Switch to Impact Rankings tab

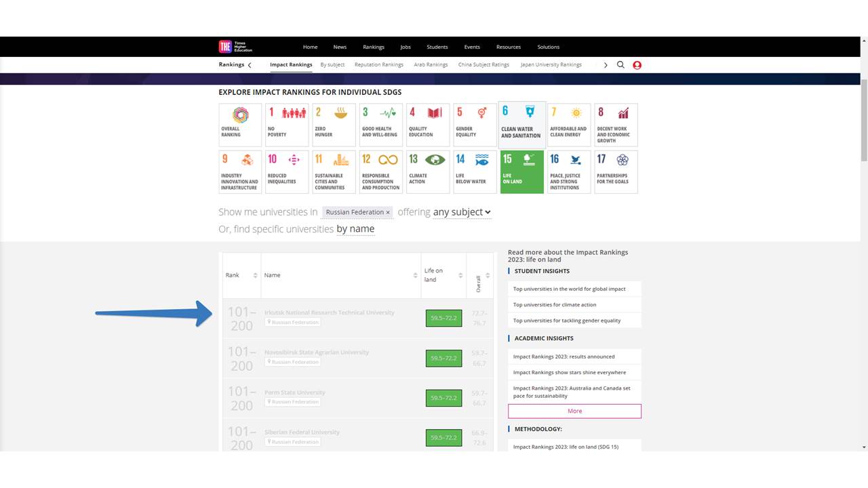[291, 65]
